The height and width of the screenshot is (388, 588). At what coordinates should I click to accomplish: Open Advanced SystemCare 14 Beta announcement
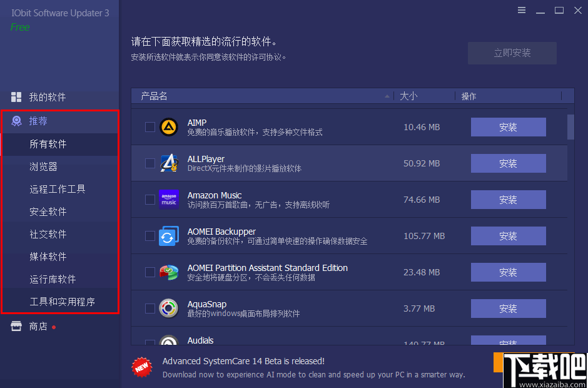(243, 361)
